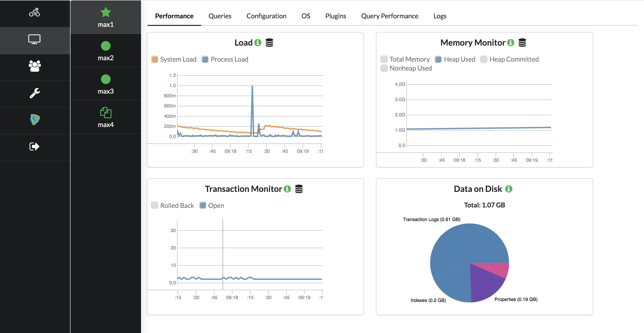Click the sign-out arrow icon
The height and width of the screenshot is (333, 644).
pyautogui.click(x=35, y=146)
